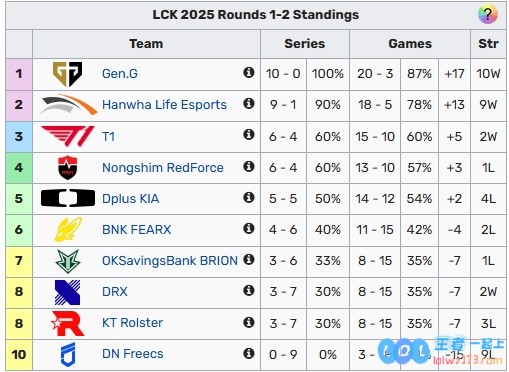Click the Series column header
Screen dimensions: 509x372
pos(305,44)
